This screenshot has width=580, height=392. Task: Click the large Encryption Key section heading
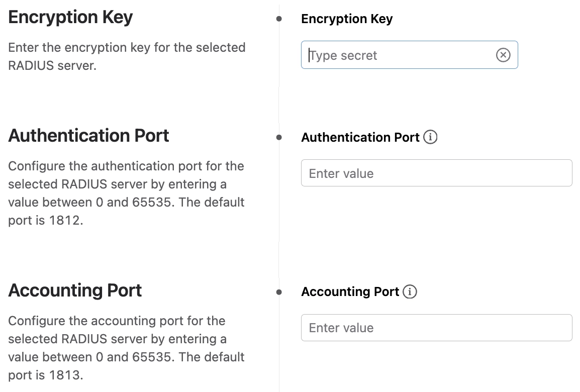pyautogui.click(x=71, y=18)
